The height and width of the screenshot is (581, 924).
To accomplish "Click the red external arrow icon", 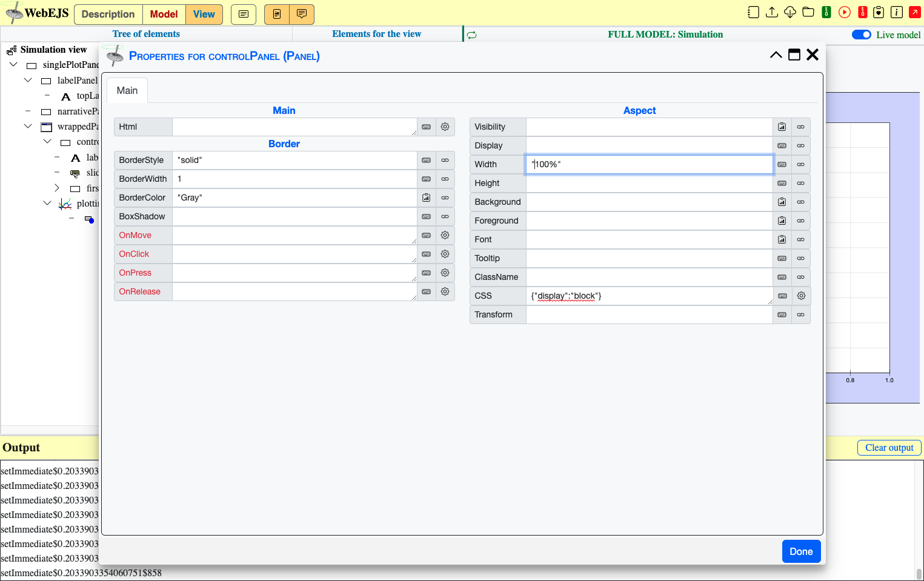I will [x=915, y=12].
